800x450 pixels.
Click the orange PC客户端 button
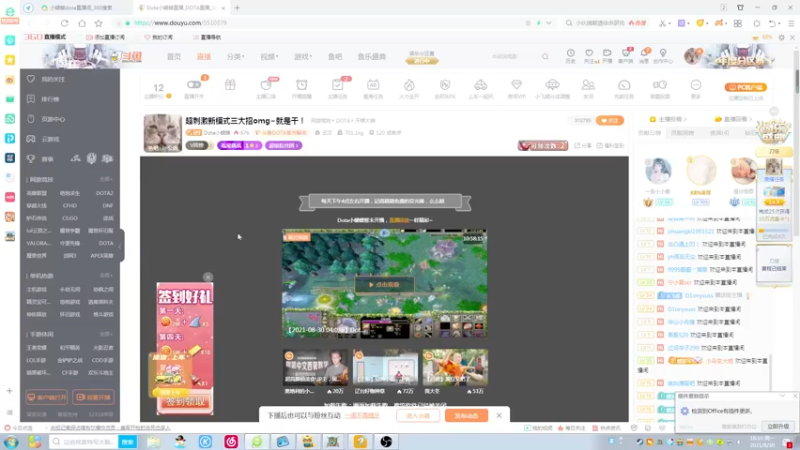(745, 87)
